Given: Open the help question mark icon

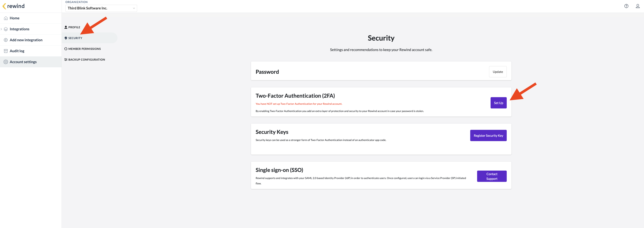Looking at the screenshot, I should pyautogui.click(x=626, y=6).
